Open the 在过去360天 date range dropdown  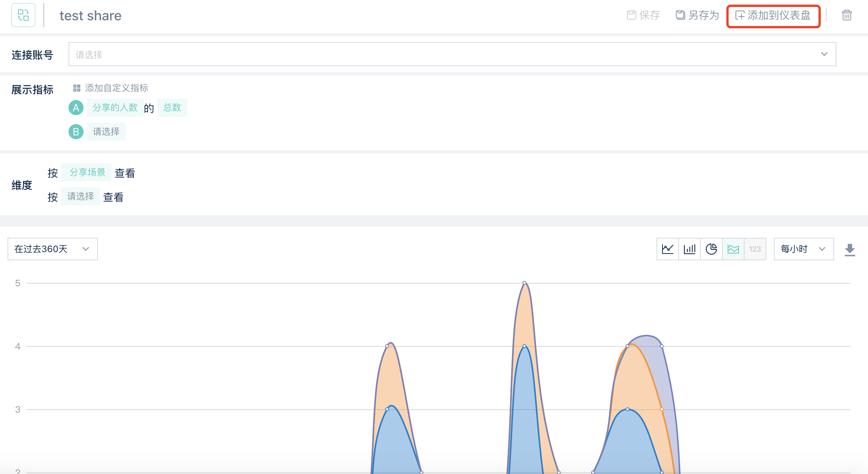pos(53,249)
